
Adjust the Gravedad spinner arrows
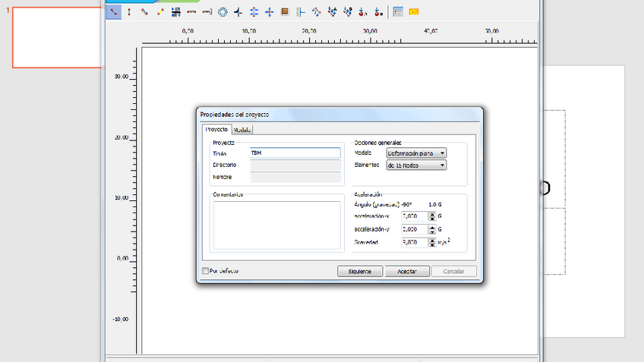(432, 242)
